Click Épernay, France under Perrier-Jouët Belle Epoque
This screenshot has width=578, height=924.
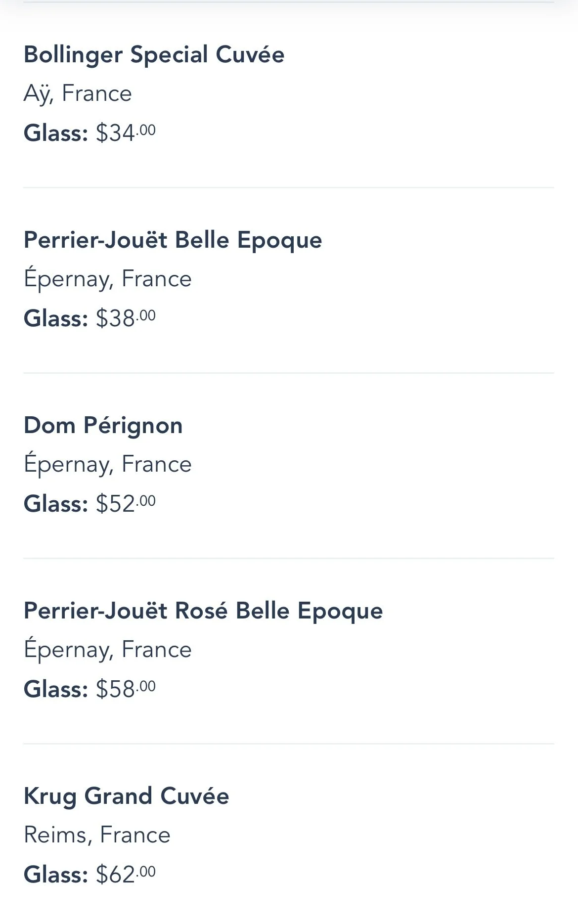(x=107, y=279)
